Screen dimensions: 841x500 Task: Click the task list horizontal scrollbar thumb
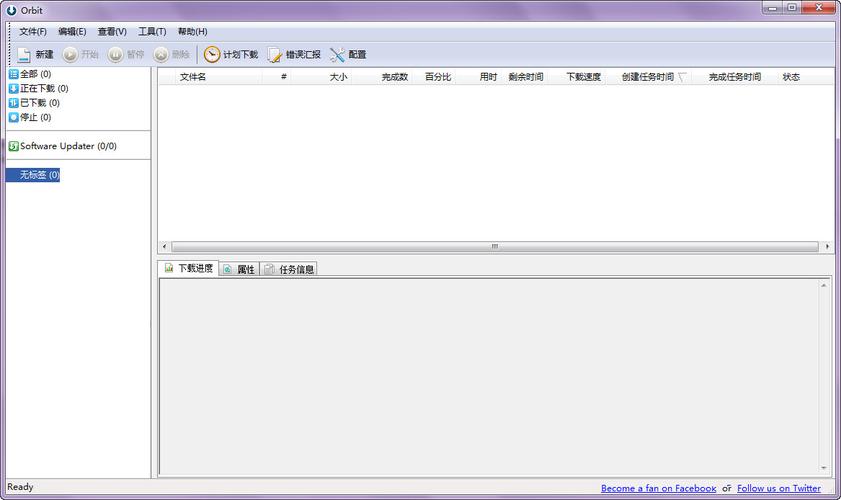click(495, 247)
